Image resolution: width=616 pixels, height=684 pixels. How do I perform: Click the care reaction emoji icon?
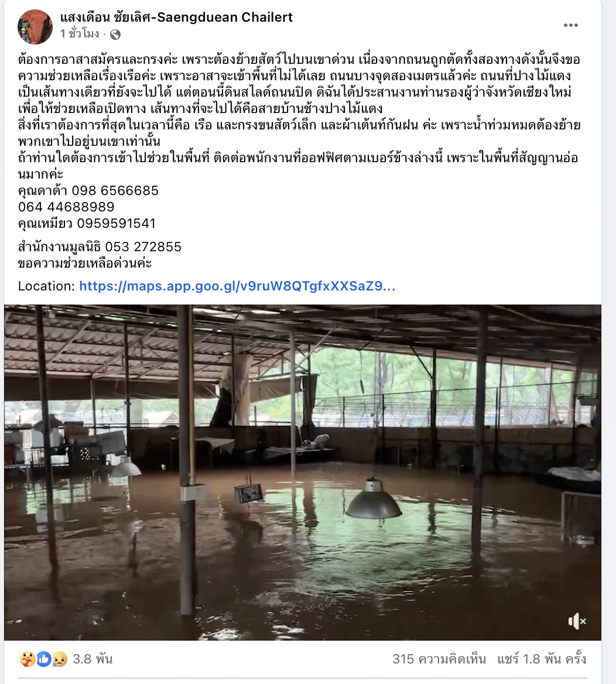28,659
